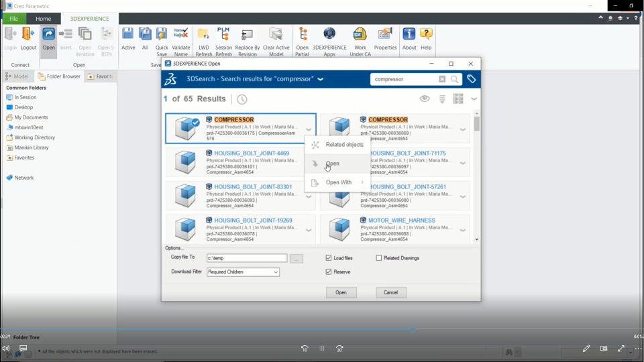Click the recent history clock icon
Image resolution: width=644 pixels, height=362 pixels.
(x=242, y=99)
